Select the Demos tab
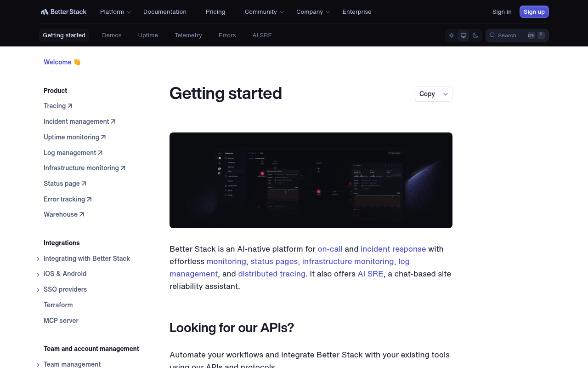The width and height of the screenshot is (588, 368). [x=112, y=35]
